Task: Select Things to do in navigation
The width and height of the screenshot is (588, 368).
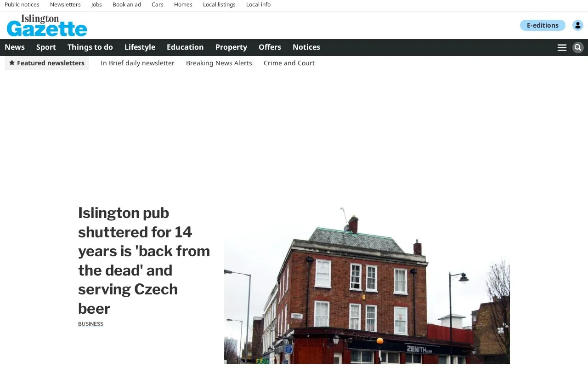Action: [x=90, y=47]
